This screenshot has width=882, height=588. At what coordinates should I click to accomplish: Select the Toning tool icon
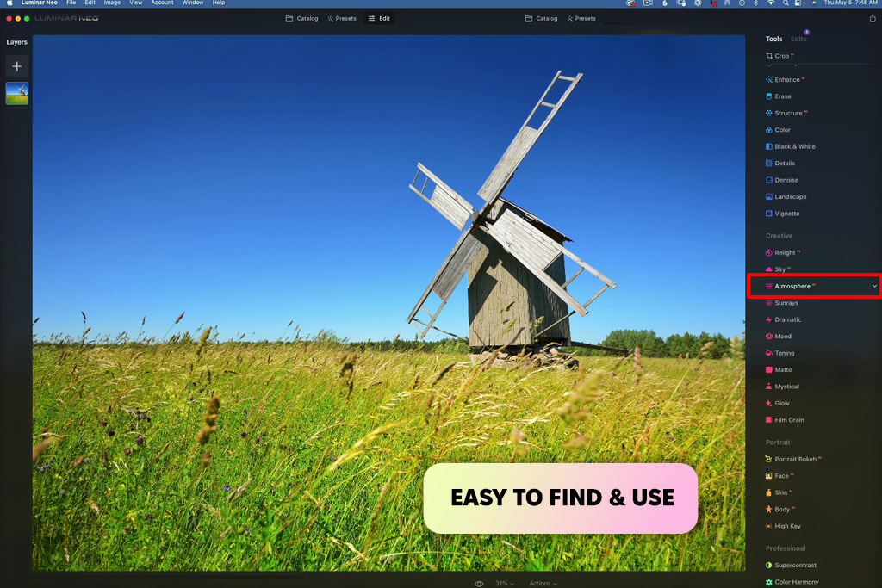(769, 353)
